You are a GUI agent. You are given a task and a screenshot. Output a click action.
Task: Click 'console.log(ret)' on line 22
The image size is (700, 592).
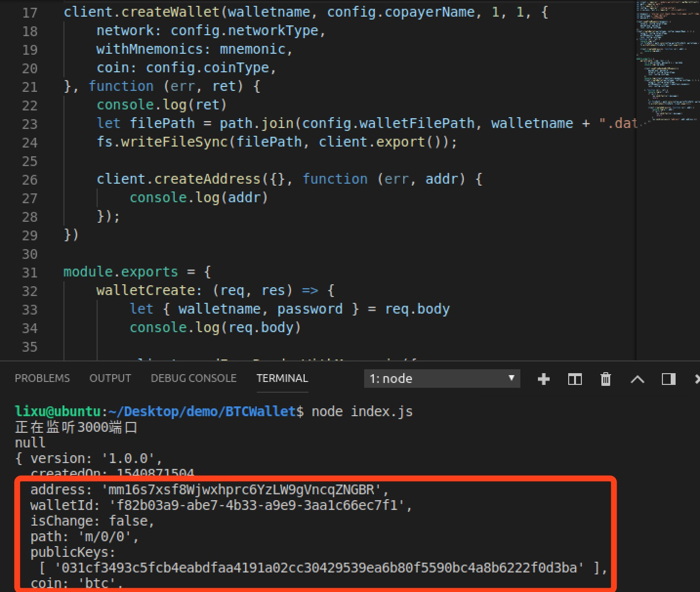point(162,105)
